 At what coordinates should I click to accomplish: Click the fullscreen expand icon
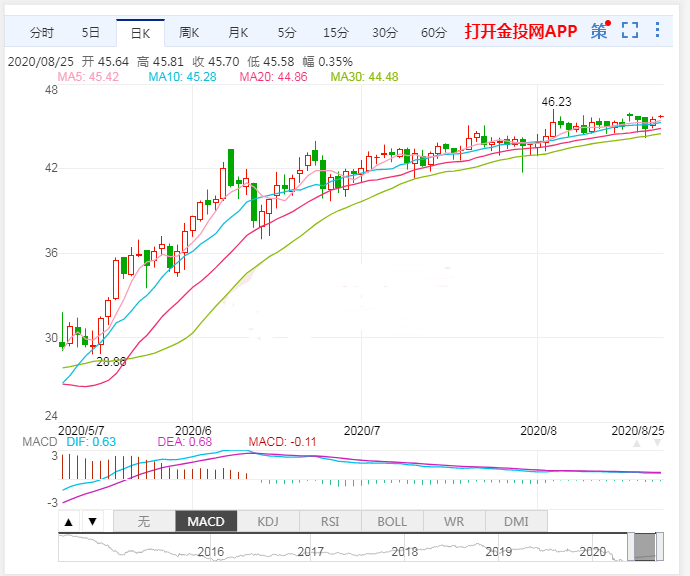[x=630, y=31]
